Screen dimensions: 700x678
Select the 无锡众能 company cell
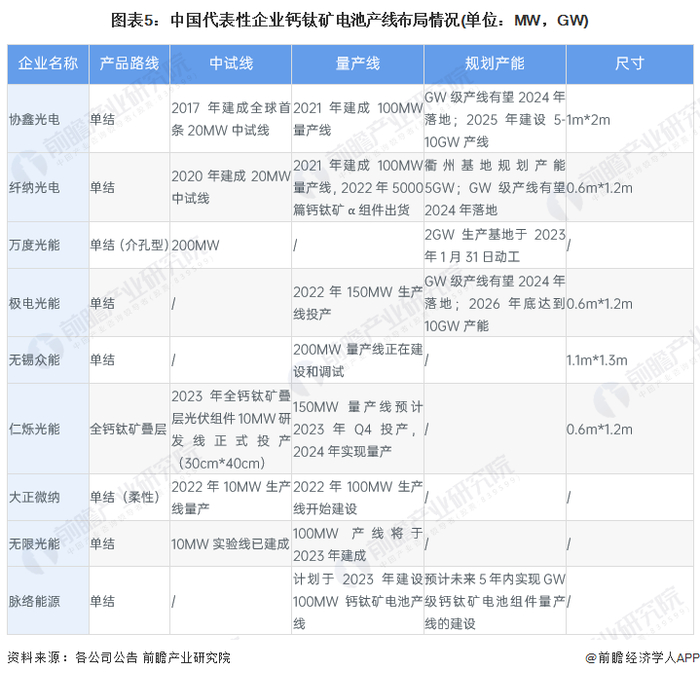point(48,360)
